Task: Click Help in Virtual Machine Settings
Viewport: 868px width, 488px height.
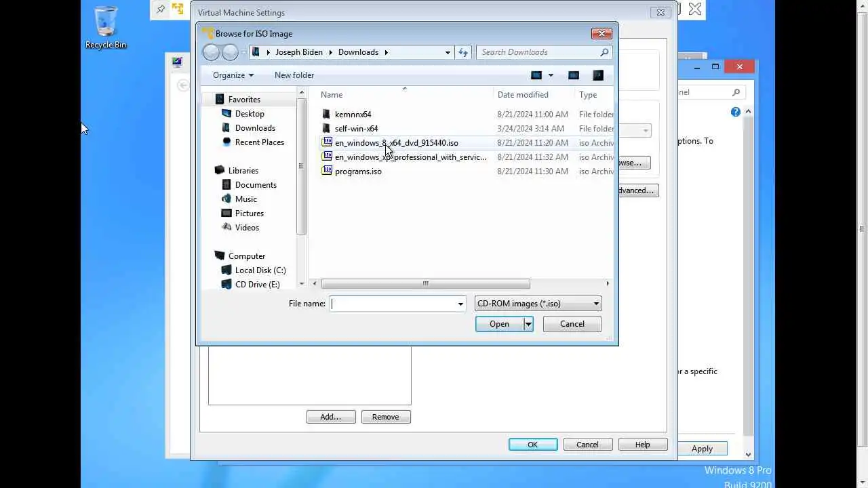Action: pyautogui.click(x=643, y=445)
